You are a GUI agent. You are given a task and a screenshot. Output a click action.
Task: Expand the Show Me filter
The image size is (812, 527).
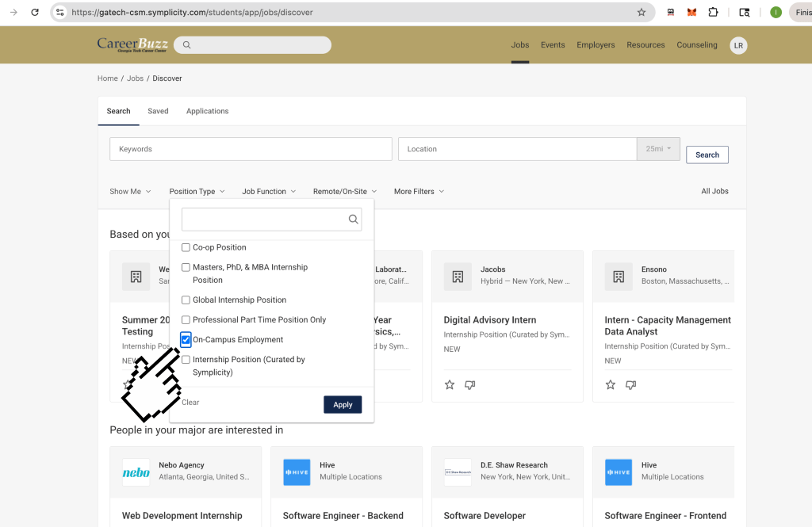pos(130,192)
